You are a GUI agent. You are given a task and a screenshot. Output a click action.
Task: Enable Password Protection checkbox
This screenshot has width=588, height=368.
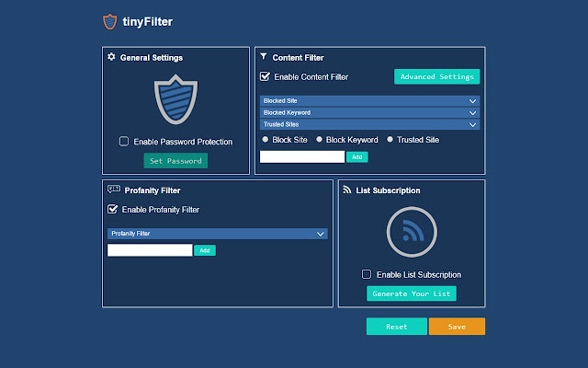124,141
